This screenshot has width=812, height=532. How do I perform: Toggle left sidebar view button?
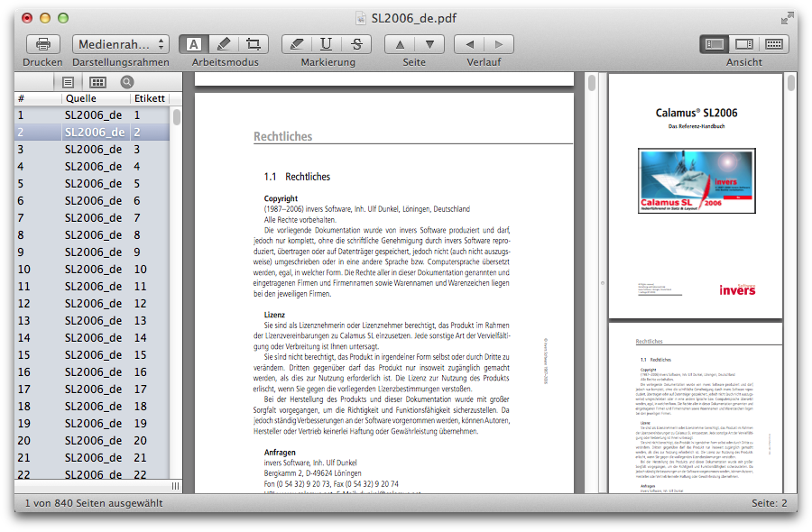[715, 44]
